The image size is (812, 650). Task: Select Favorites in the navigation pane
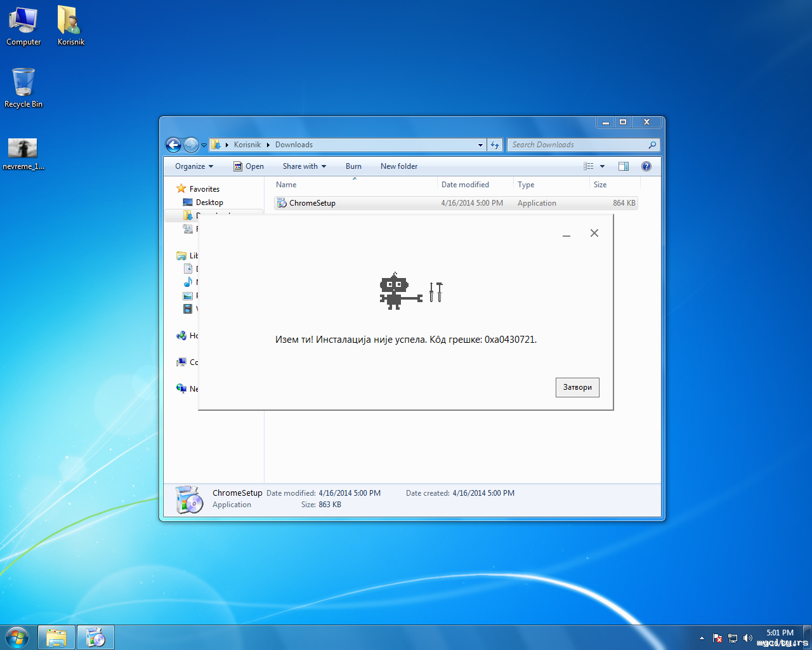pyautogui.click(x=204, y=189)
